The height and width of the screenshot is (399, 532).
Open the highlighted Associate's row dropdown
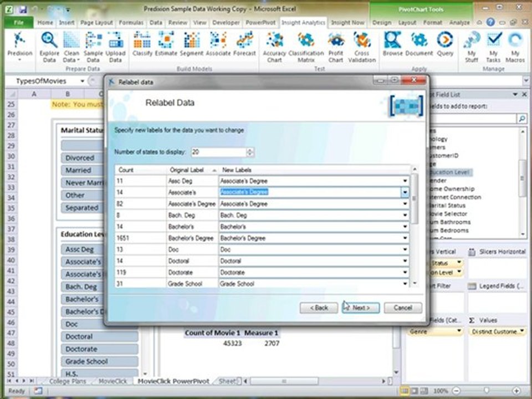click(405, 192)
